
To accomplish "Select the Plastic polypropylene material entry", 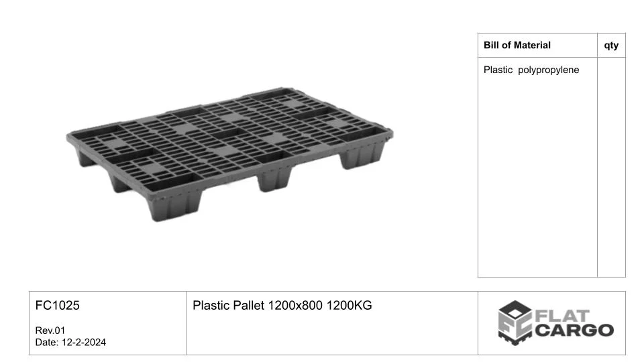I will point(531,70).
